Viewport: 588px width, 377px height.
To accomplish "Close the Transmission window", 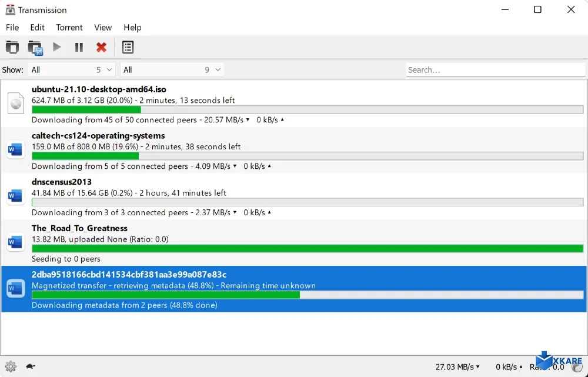I will 571,9.
